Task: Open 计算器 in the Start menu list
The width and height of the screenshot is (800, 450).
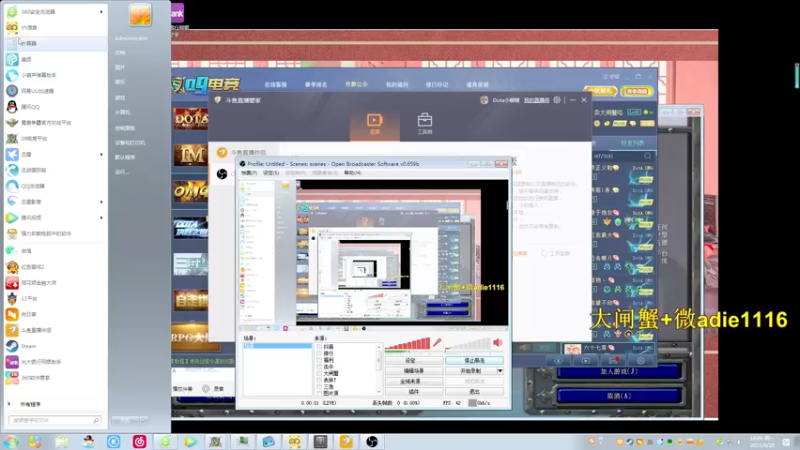Action: point(55,43)
